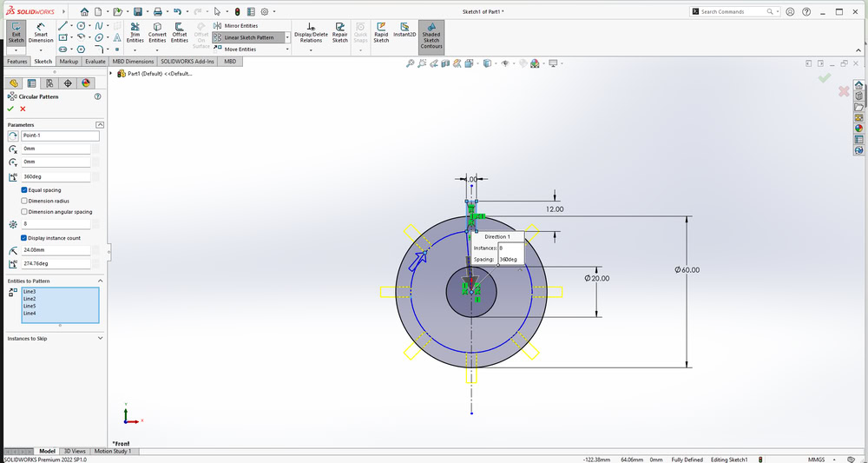This screenshot has width=868, height=463.
Task: Check Dimension angular spacing checkbox
Action: 24,212
